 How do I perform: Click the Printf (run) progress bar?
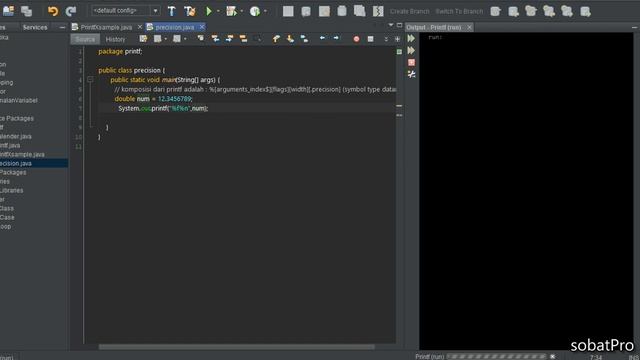pyautogui.click(x=496, y=356)
